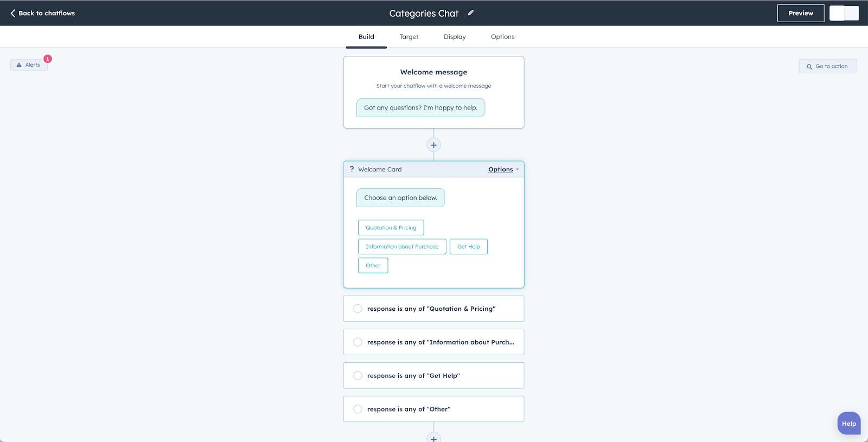
Task: Go back to chatflows
Action: coord(43,13)
